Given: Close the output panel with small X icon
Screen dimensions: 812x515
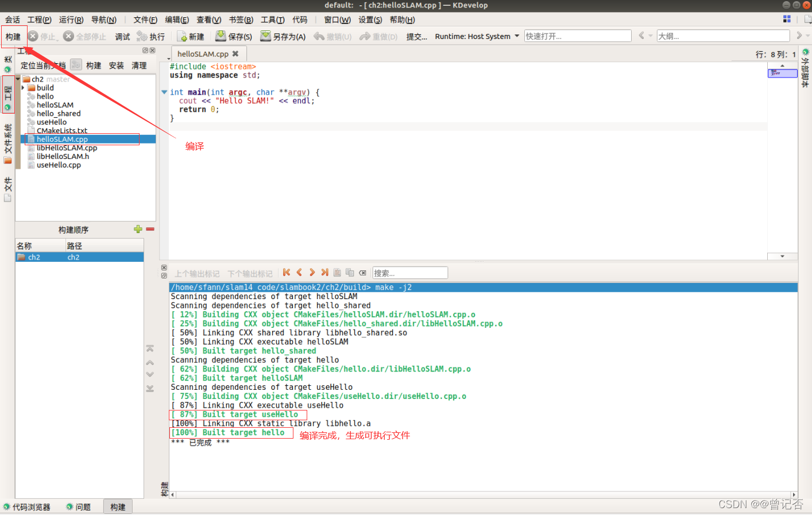Looking at the screenshot, I should (x=164, y=268).
